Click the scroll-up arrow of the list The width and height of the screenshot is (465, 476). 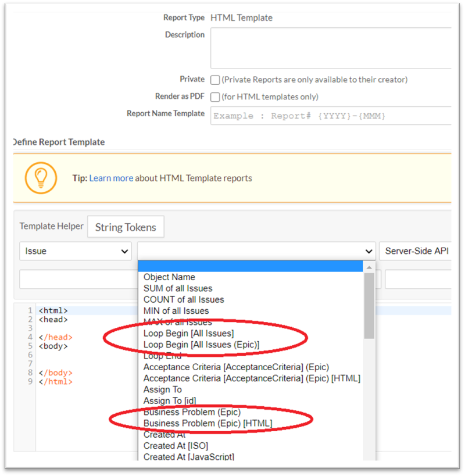[x=369, y=267]
